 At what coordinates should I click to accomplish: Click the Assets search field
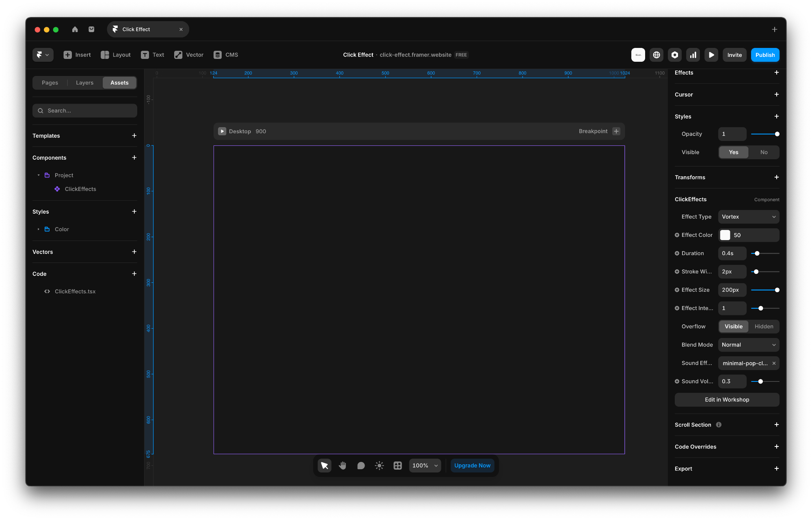click(x=85, y=110)
